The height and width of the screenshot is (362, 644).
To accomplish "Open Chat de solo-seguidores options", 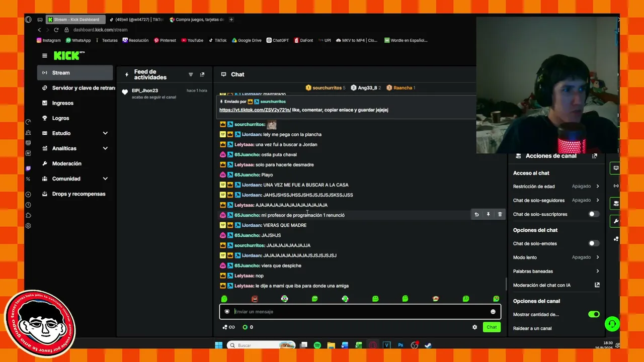I will click(556, 200).
